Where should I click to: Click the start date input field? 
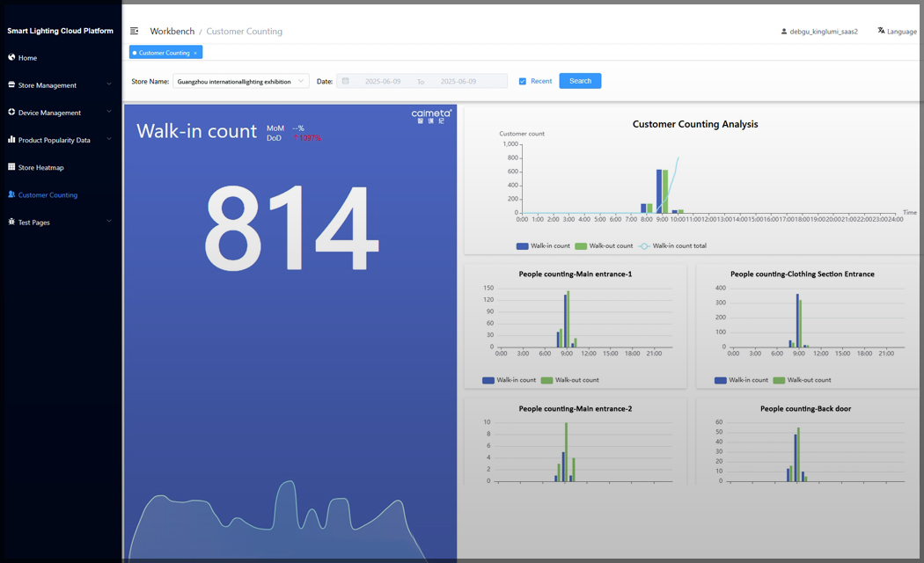point(383,81)
